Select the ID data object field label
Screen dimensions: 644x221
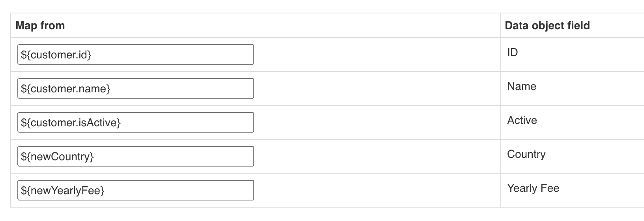[512, 52]
